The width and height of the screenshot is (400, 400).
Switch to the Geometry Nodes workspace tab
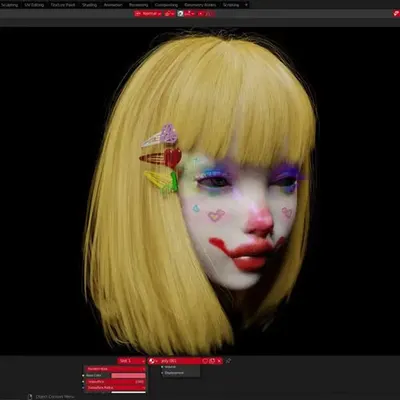[200, 5]
